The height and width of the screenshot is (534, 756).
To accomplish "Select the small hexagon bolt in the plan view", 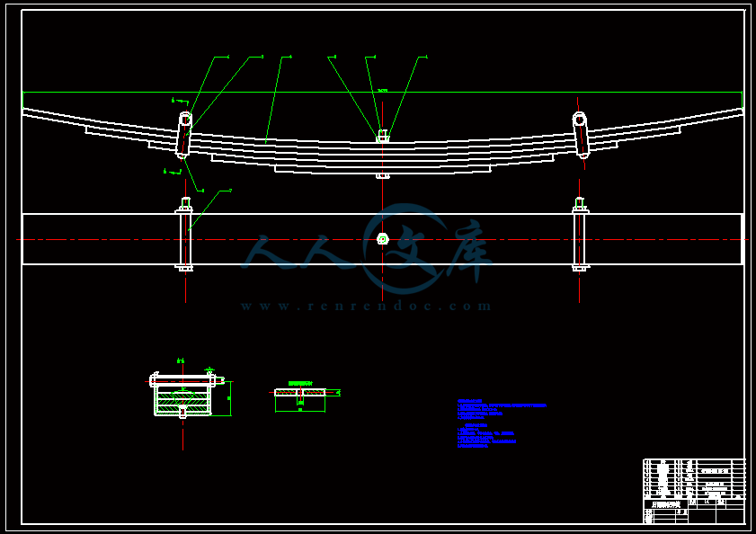I will [x=383, y=239].
